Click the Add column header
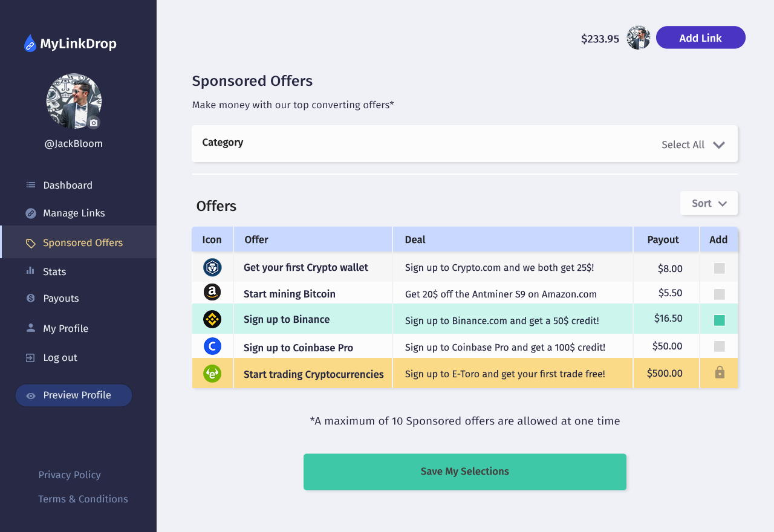Screen dimensions: 774x532 719,239
